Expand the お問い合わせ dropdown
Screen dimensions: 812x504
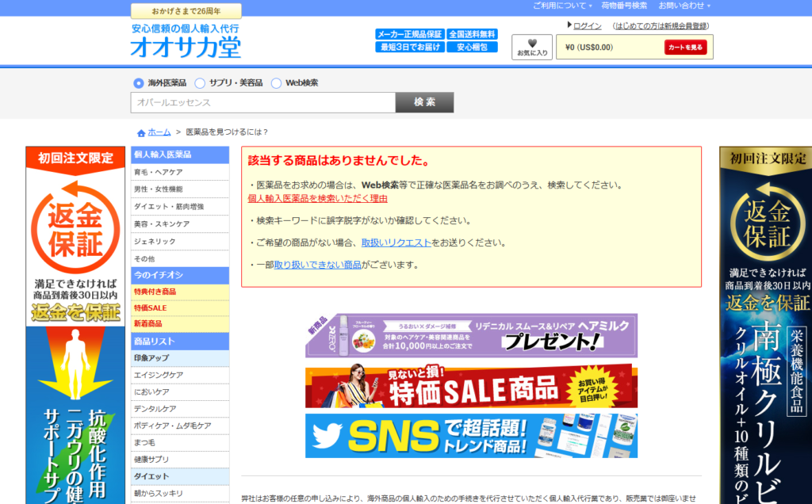click(x=684, y=6)
